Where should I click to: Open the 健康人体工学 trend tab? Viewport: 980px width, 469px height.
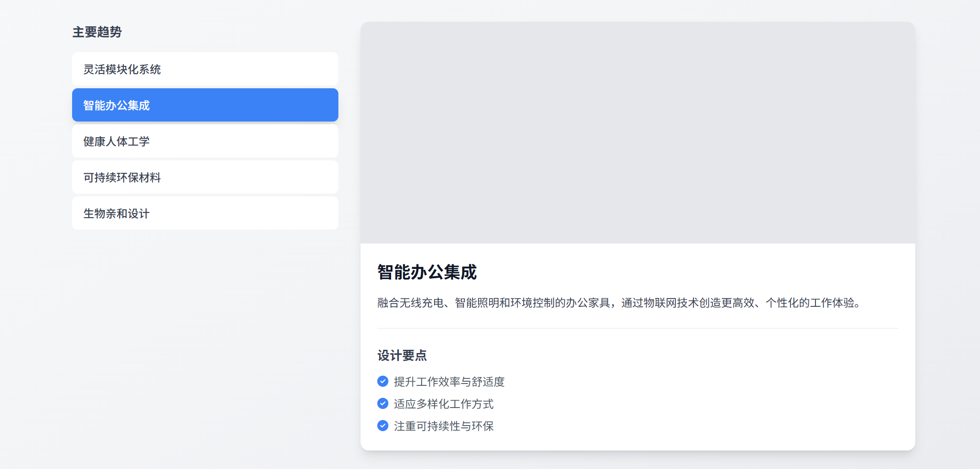point(205,141)
